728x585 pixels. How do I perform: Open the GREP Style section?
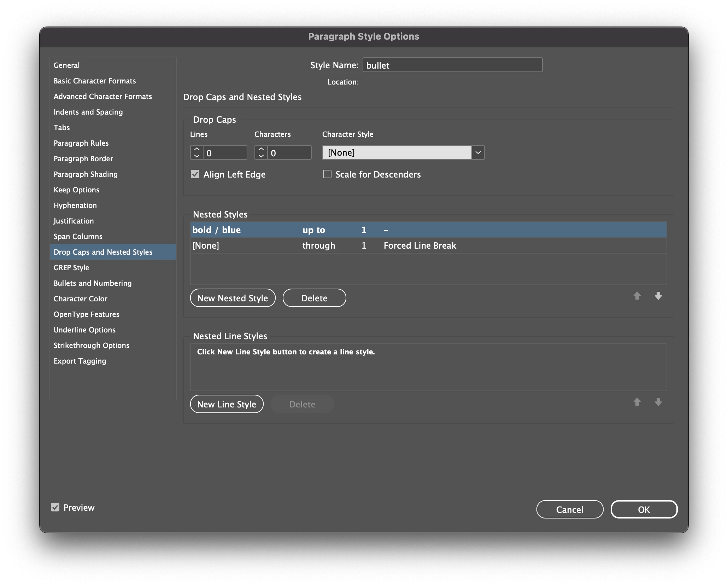coord(71,267)
